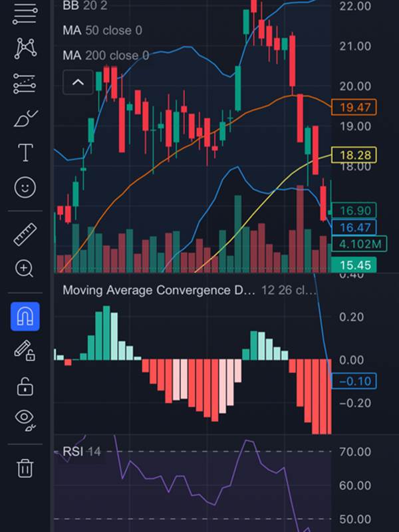The height and width of the screenshot is (532, 399).
Task: Click the Zoom In magnifier tool
Action: point(25,269)
